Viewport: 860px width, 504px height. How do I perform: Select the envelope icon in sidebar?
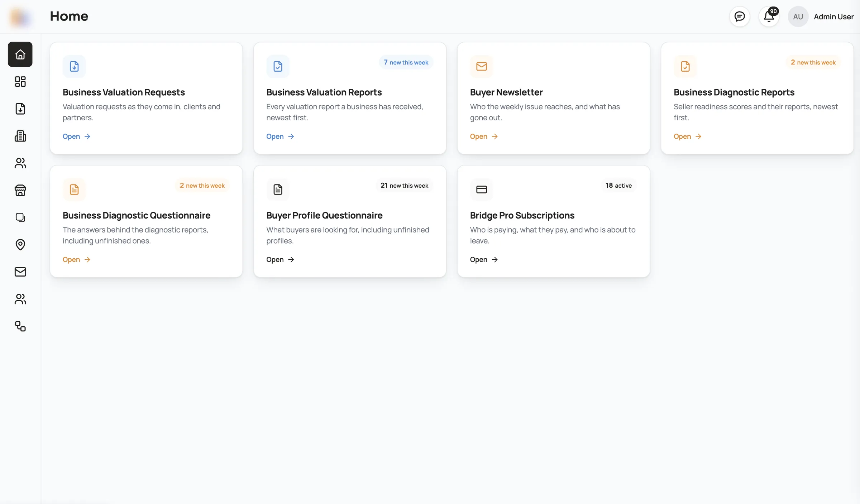[x=20, y=272]
